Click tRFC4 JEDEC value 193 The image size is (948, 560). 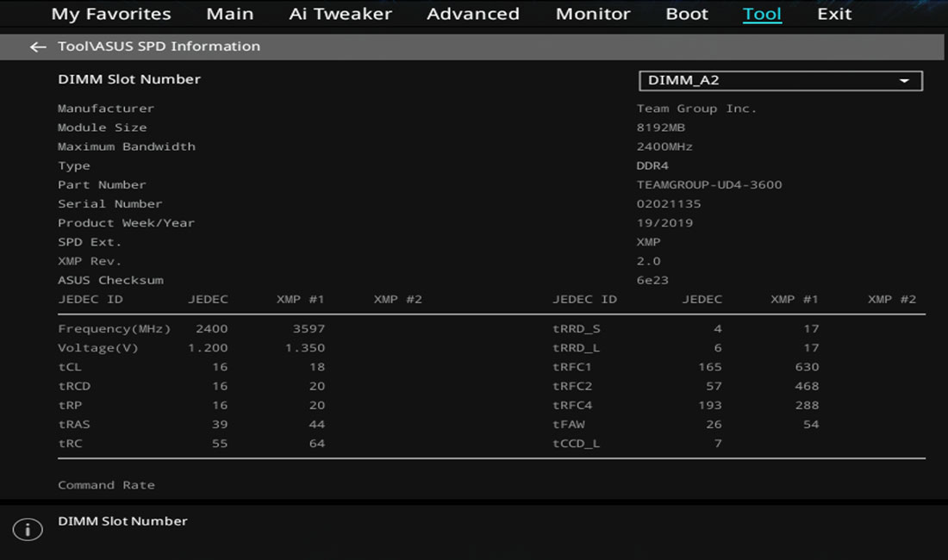[x=710, y=405]
